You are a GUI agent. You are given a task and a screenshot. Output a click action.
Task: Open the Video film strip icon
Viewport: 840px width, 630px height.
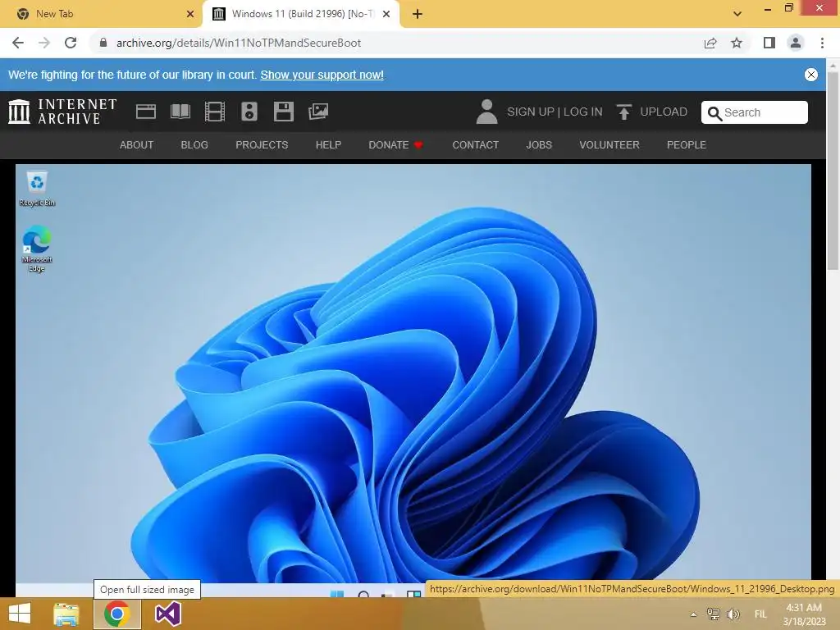coord(215,112)
